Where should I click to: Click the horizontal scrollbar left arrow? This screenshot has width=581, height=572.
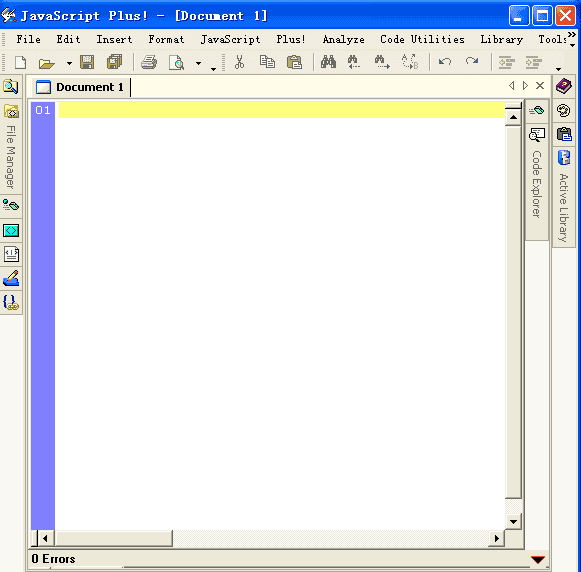click(x=45, y=538)
